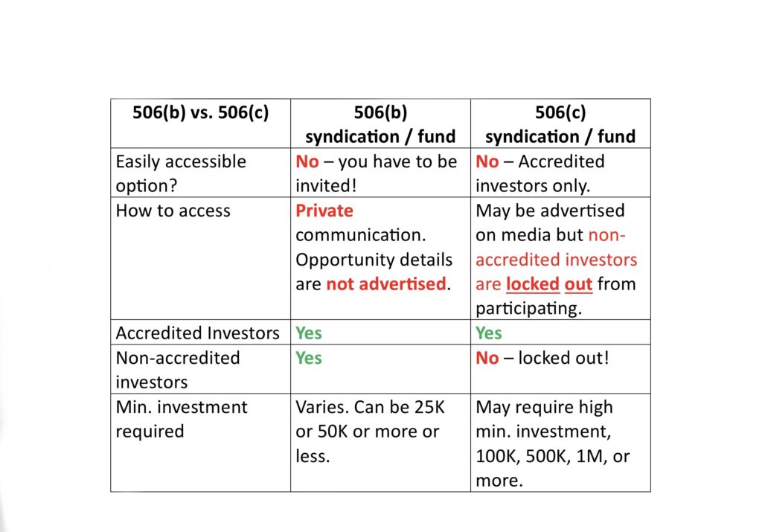Click the underlined 'locked out' text
The width and height of the screenshot is (762, 532).
549,284
